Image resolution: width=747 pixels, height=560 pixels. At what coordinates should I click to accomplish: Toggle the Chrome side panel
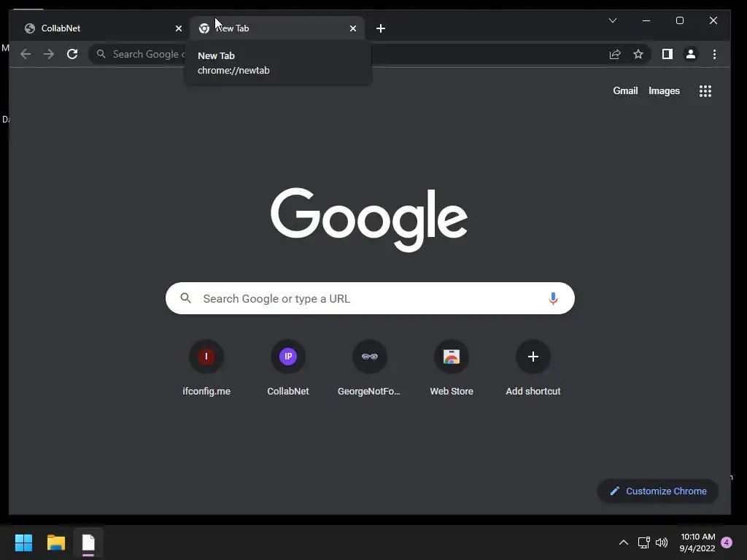tap(667, 54)
